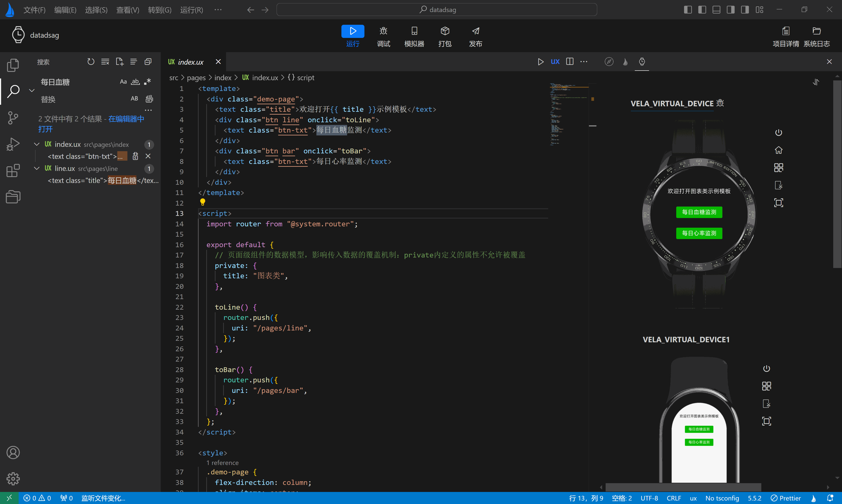842x504 pixels.
Task: Collapse index.ux search result group
Action: [37, 144]
